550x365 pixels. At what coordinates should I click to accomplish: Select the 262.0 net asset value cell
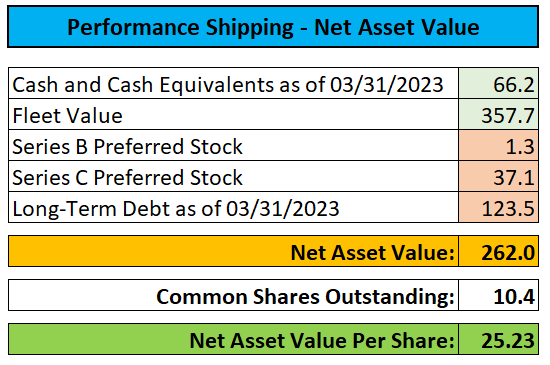(x=498, y=251)
